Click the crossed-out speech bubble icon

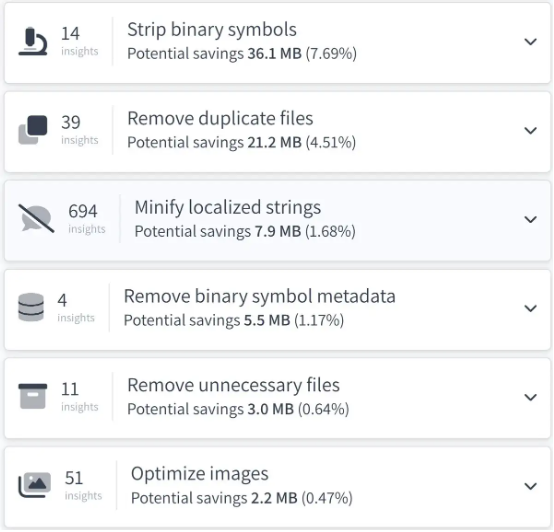click(36, 219)
